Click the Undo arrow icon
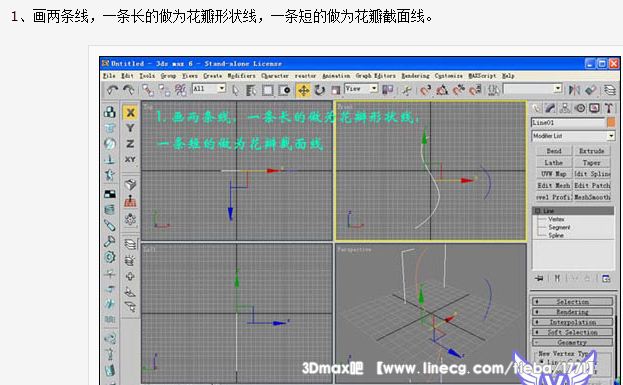 pos(112,91)
